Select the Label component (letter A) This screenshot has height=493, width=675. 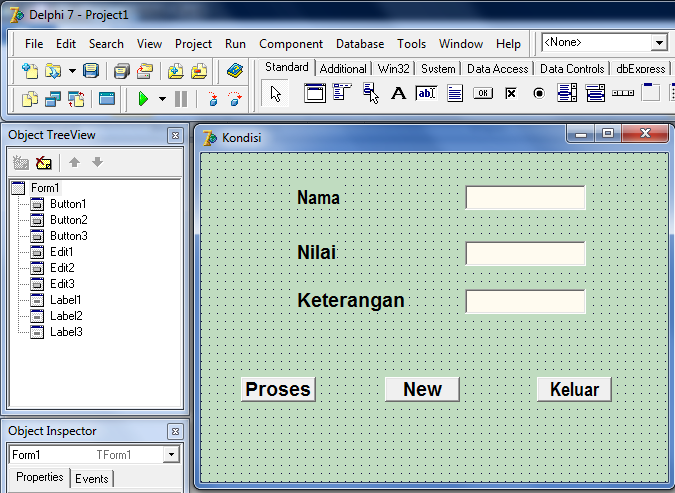pos(398,93)
